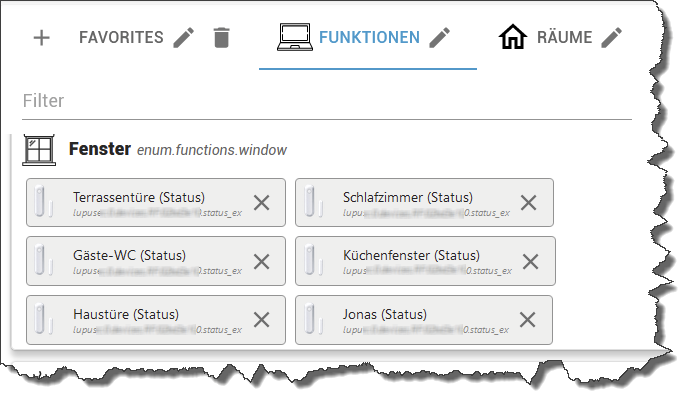The width and height of the screenshot is (695, 407).
Task: Remove Schlafzimmer (Status) from Fenster
Action: [x=528, y=203]
